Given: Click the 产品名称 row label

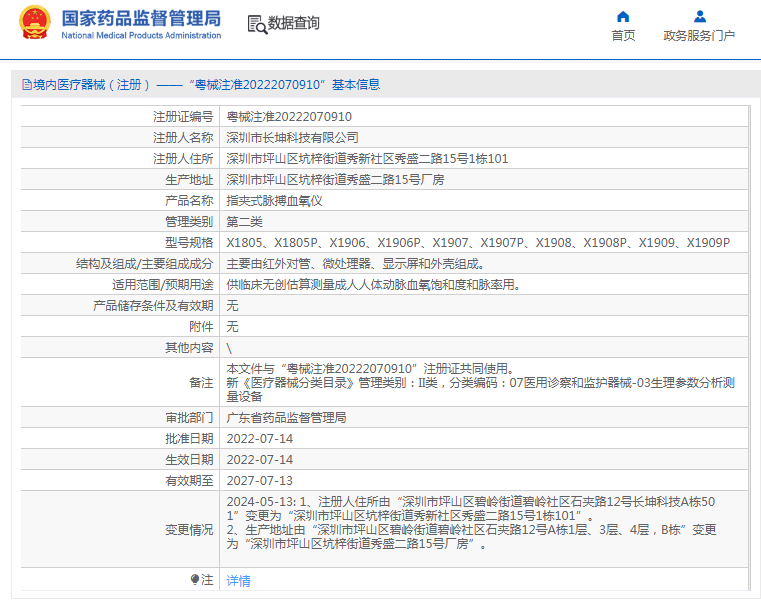Looking at the screenshot, I should 189,201.
